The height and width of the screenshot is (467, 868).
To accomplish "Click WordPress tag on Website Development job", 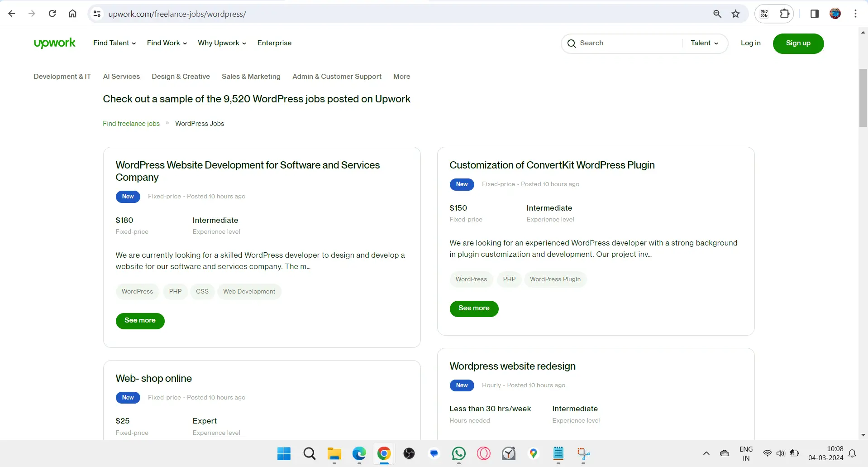I will click(137, 292).
